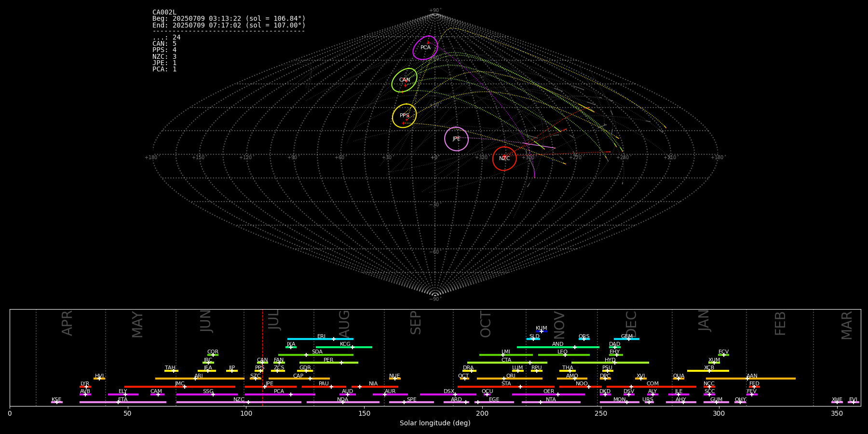Select the DSX purple shower bar
868x434 pixels.
(448, 394)
